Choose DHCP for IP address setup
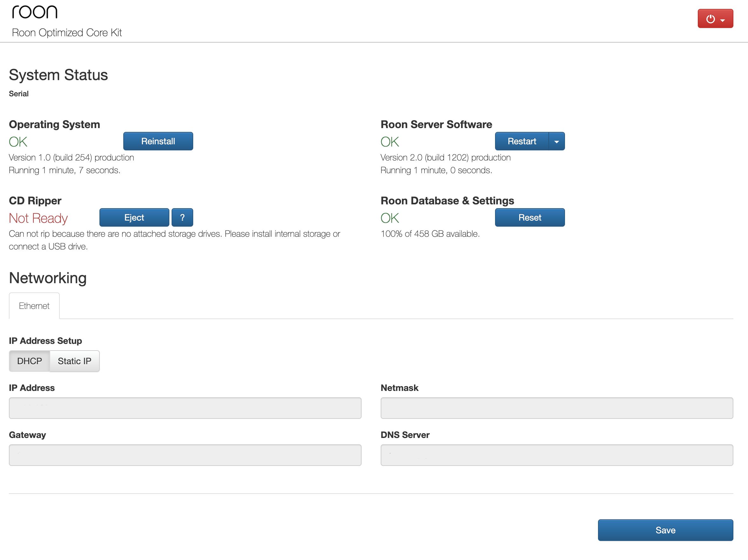 [x=30, y=361]
